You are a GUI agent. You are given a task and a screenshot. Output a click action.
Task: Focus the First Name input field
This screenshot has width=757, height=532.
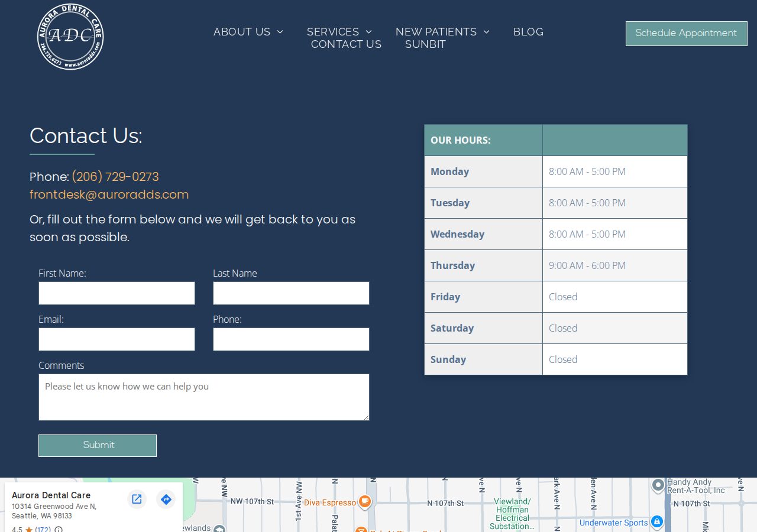pyautogui.click(x=117, y=293)
